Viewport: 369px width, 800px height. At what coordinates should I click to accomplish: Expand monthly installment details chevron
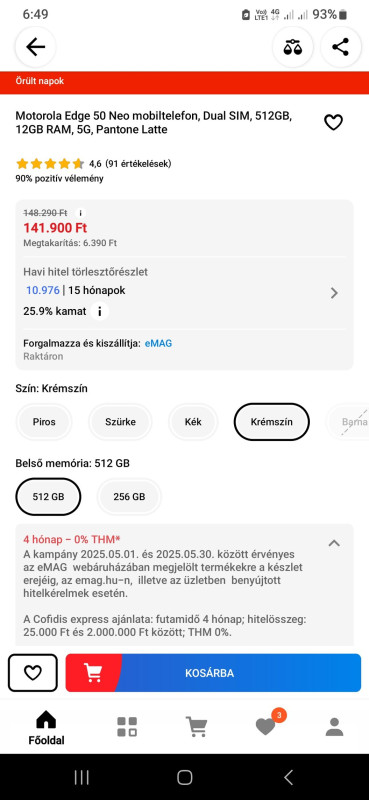tap(334, 293)
